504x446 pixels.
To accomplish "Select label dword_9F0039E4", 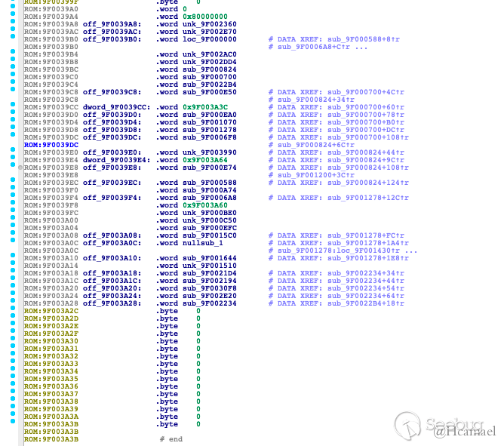I will [x=116, y=160].
